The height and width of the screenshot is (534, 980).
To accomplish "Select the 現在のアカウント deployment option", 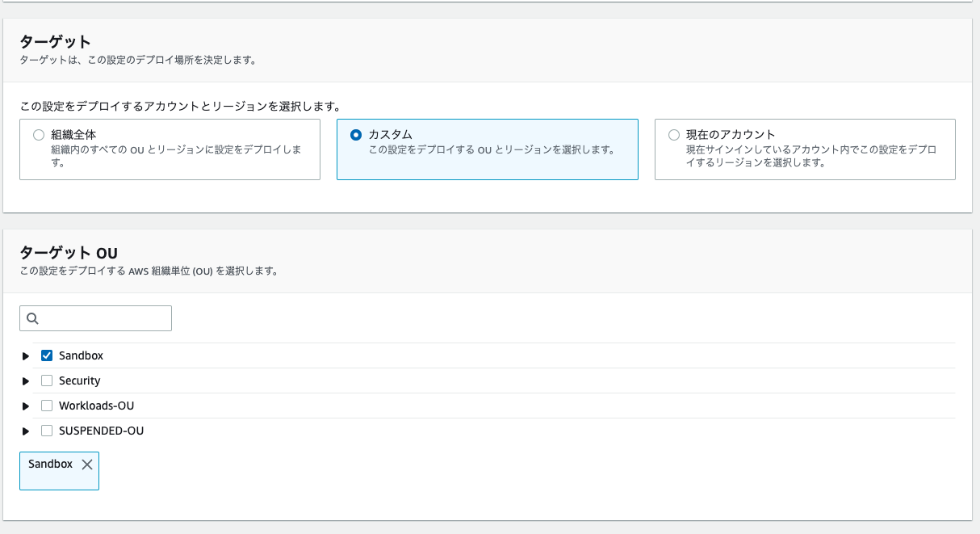I will pyautogui.click(x=672, y=135).
